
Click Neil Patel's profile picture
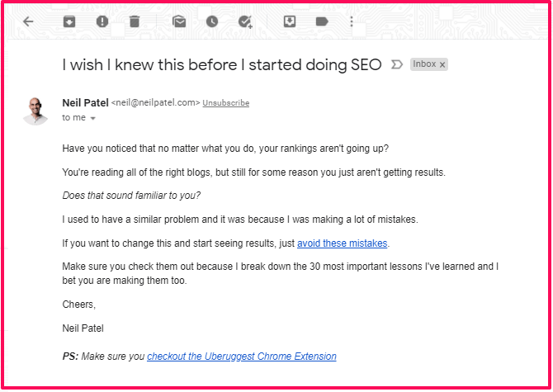click(35, 110)
